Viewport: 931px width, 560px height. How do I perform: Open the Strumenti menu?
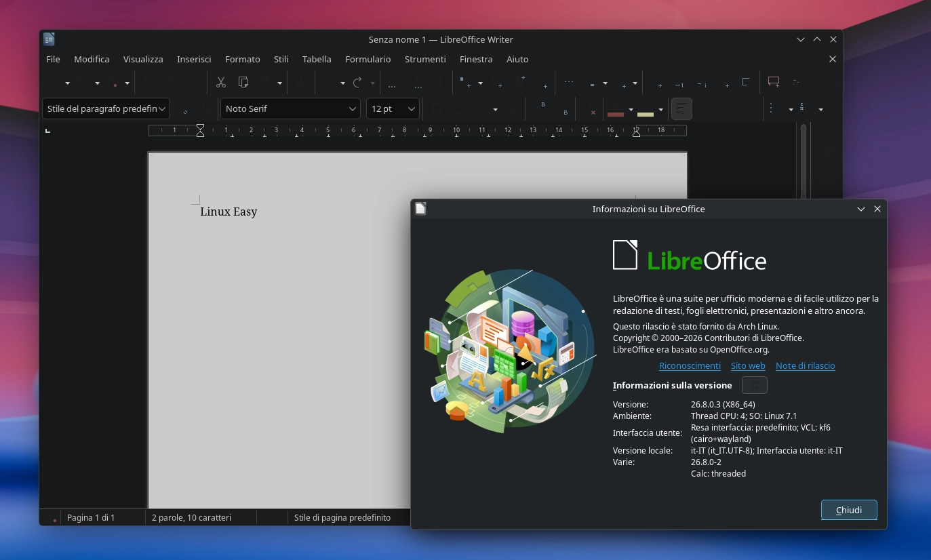(x=425, y=59)
